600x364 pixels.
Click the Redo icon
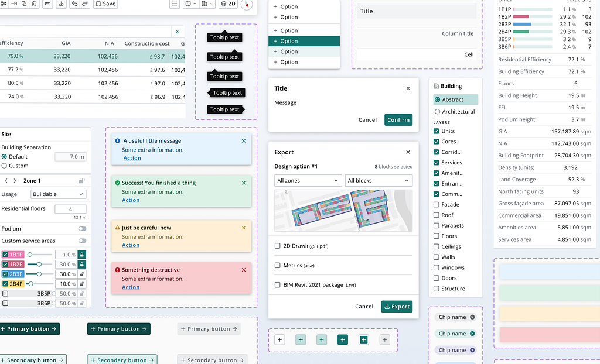[85, 4]
